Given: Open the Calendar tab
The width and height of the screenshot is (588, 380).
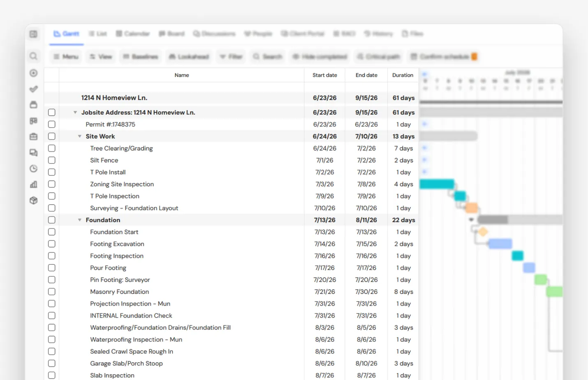Looking at the screenshot, I should tap(133, 34).
